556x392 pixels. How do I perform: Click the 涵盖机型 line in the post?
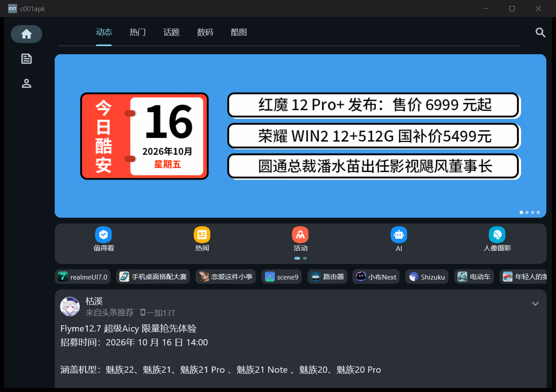pyautogui.click(x=221, y=370)
